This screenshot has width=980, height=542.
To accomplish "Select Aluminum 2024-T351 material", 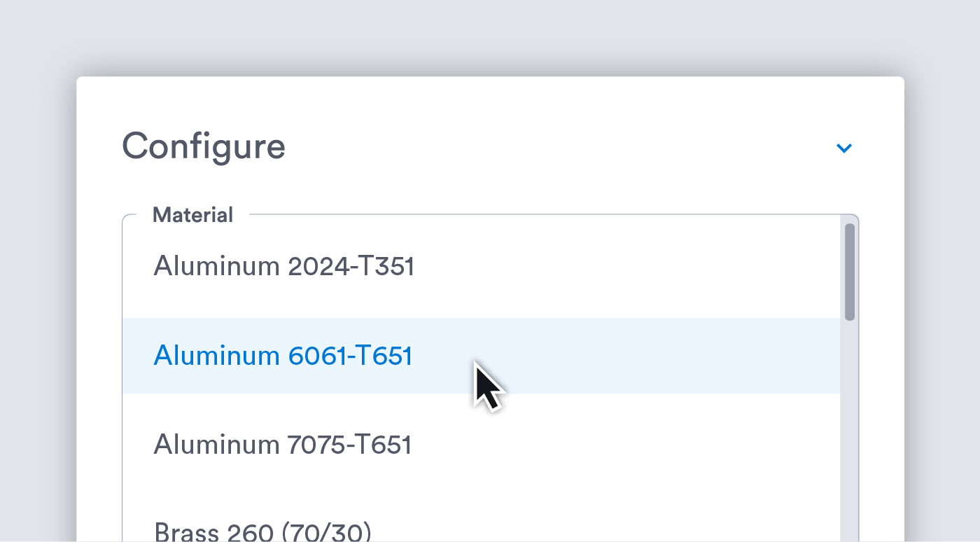I will tap(283, 267).
